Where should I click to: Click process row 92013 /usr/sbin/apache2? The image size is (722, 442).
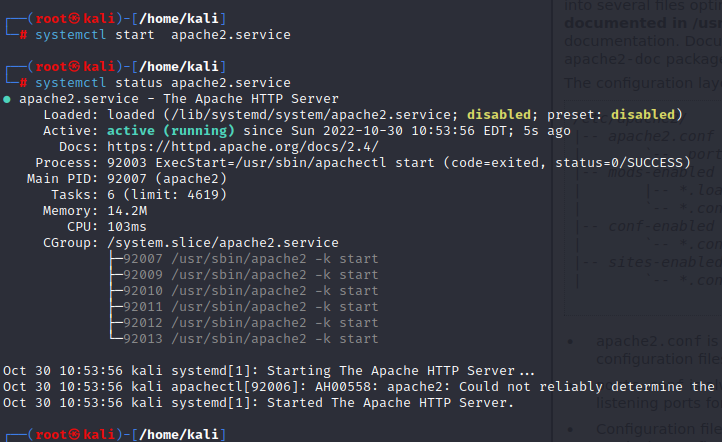coord(250,339)
